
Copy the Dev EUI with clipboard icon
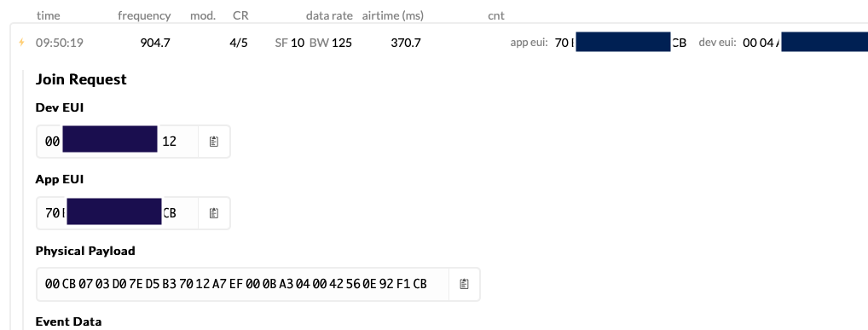tap(214, 142)
